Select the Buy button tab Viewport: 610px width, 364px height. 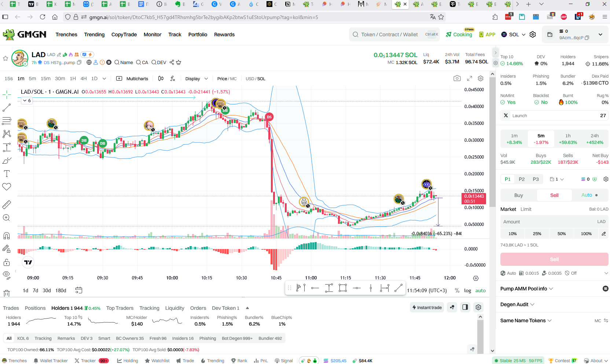519,195
